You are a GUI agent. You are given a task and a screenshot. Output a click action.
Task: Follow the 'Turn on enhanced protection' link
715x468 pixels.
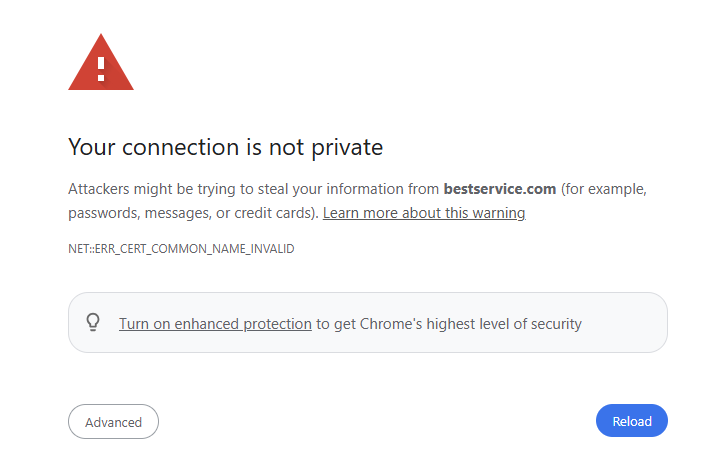coord(215,324)
